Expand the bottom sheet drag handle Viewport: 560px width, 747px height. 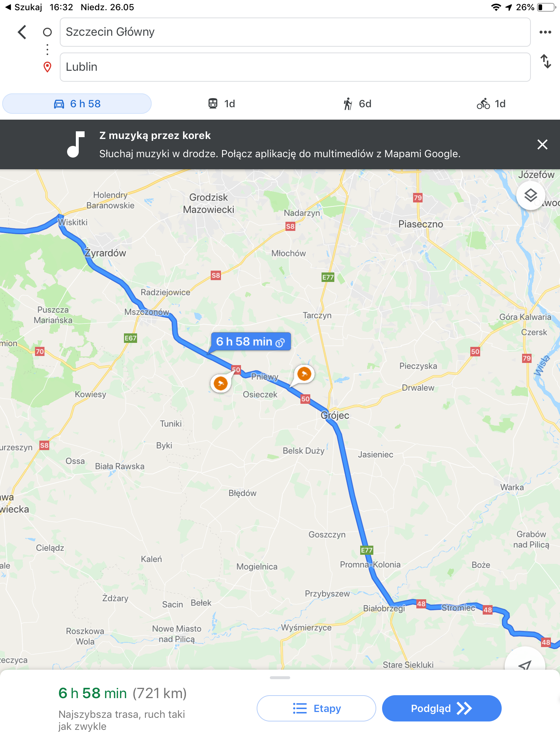(x=280, y=678)
